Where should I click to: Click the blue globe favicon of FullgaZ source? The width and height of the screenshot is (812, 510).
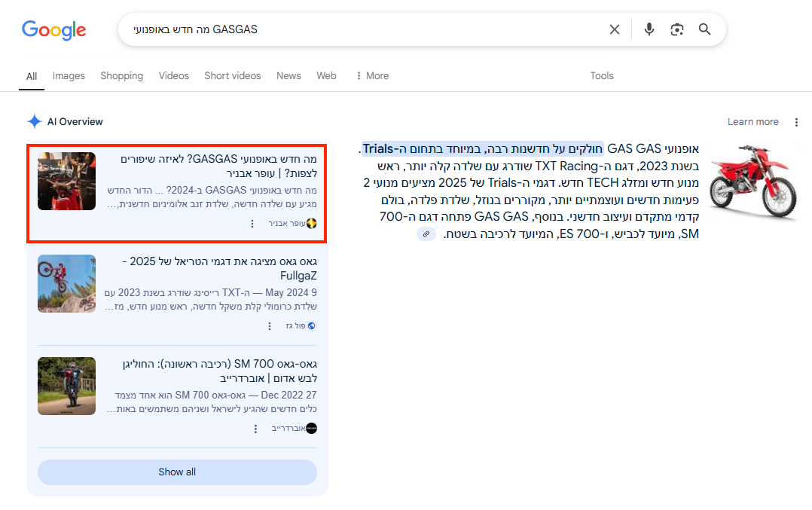pyautogui.click(x=311, y=325)
